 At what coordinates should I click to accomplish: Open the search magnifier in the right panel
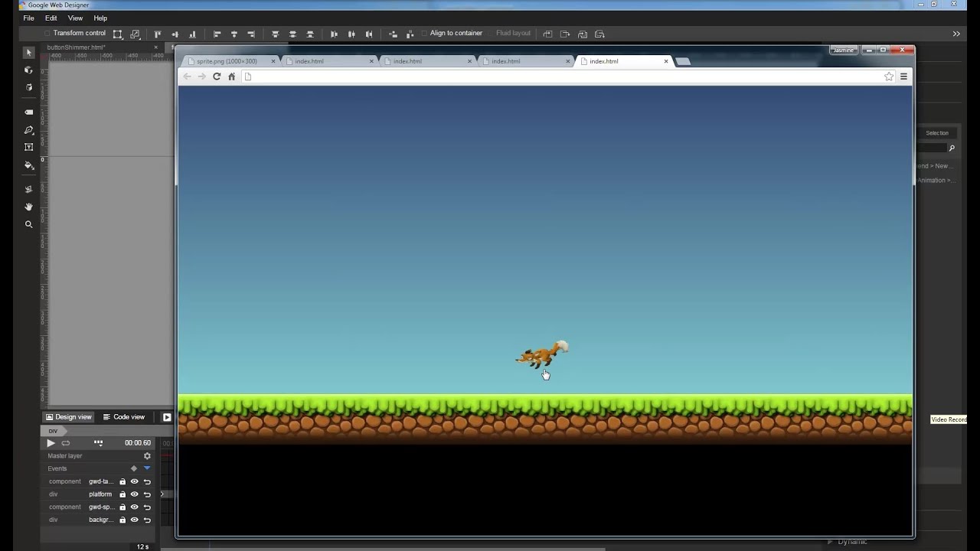[x=952, y=148]
